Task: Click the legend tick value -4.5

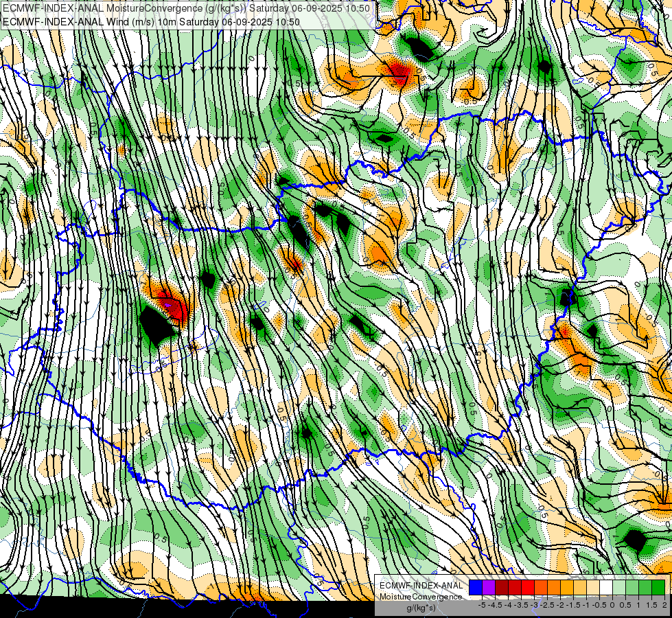Action: coord(496,605)
